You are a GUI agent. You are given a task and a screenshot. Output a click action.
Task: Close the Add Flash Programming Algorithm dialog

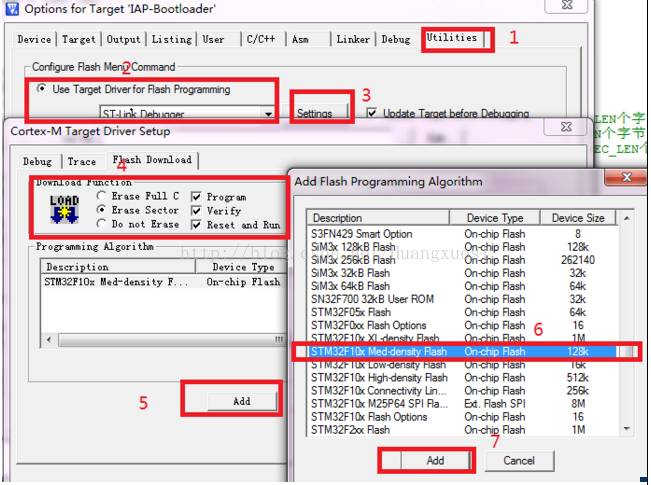coord(627,177)
